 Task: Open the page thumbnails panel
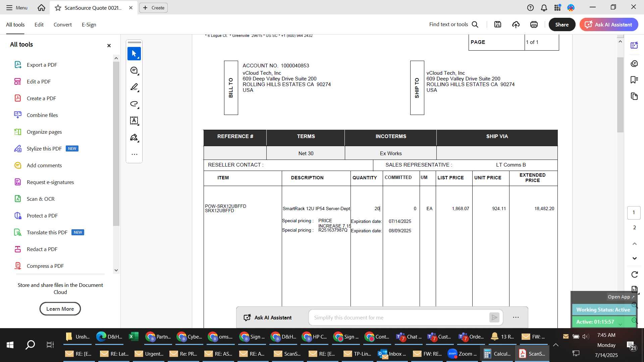634,97
